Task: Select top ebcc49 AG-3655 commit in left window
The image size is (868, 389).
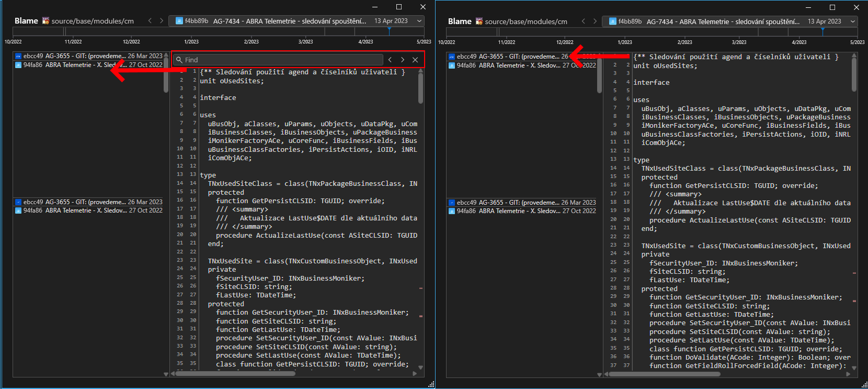Action: click(x=88, y=56)
